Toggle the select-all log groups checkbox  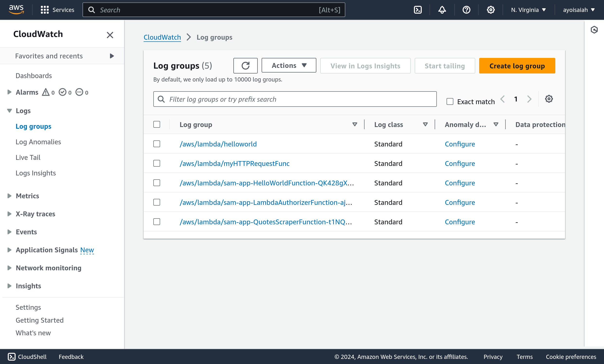tap(157, 125)
